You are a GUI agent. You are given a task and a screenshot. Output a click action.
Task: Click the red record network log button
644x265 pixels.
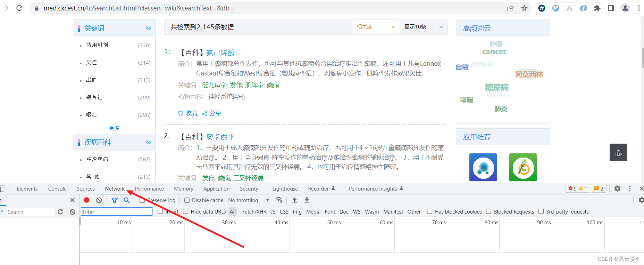87,200
